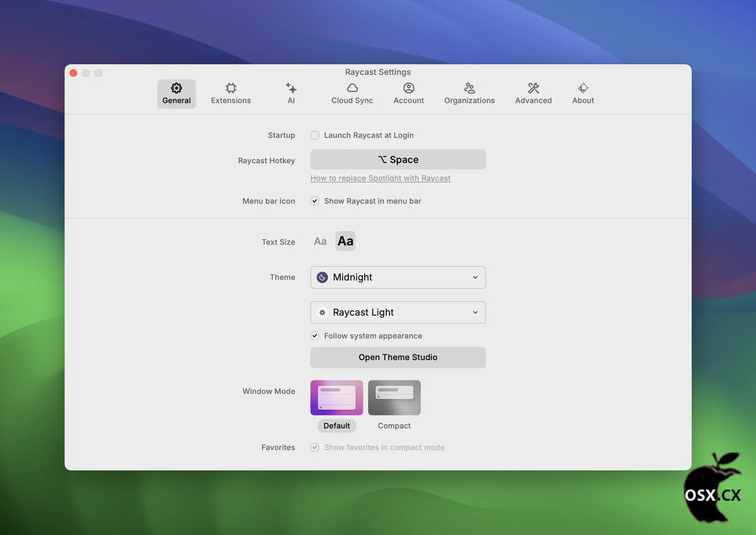756x535 pixels.
Task: Open How to replace Spotlight with Raycast link
Action: (x=380, y=178)
